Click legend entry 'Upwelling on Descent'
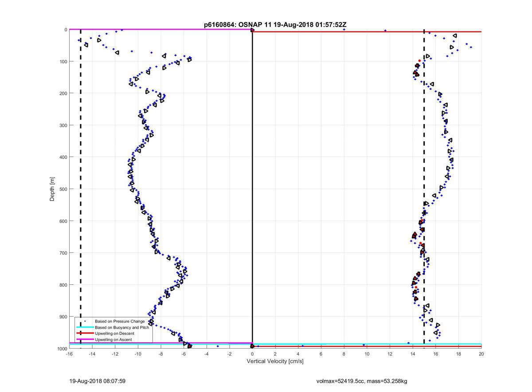Viewport: 532px width, 392px height. point(115,333)
